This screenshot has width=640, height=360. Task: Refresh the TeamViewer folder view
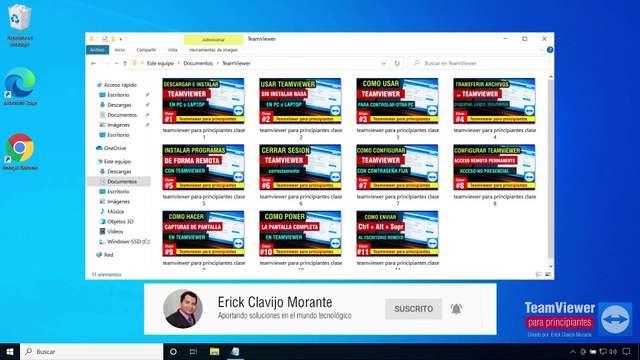[397, 63]
